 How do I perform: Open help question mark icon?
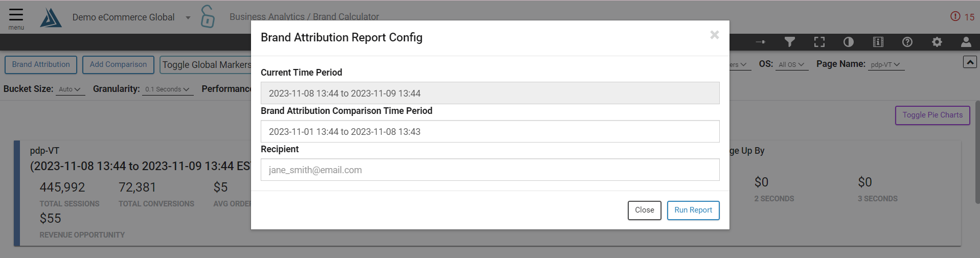[907, 42]
